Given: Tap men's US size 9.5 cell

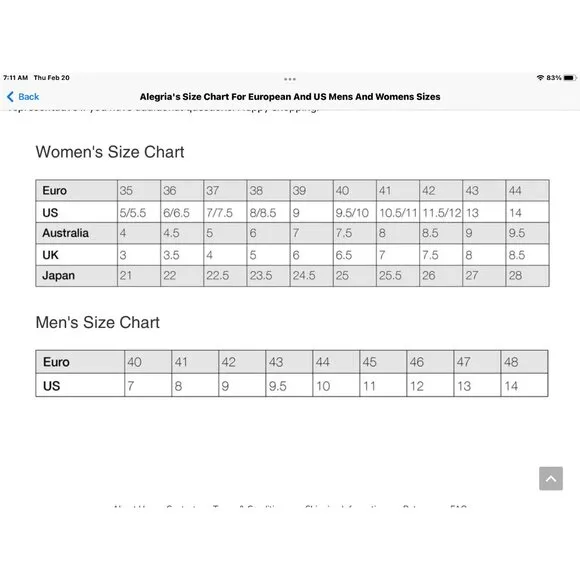Looking at the screenshot, I should [x=289, y=385].
